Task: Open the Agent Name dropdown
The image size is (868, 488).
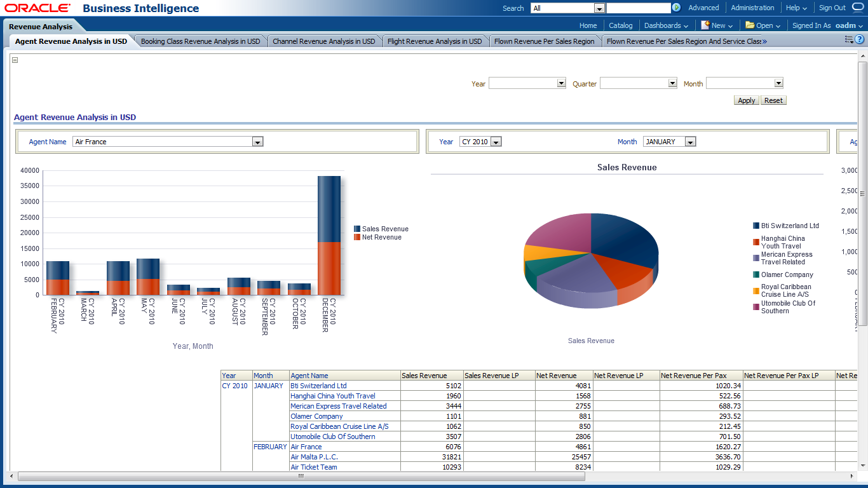Action: point(257,142)
